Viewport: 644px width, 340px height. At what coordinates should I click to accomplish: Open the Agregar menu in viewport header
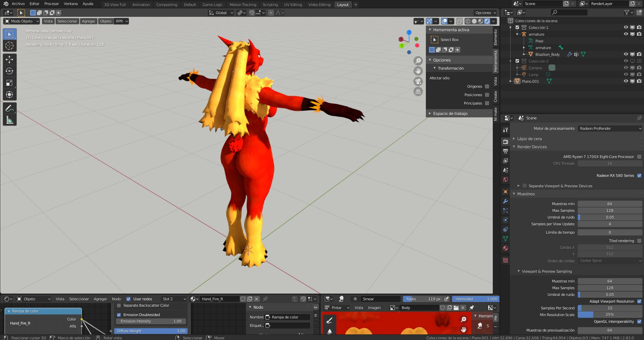click(88, 21)
